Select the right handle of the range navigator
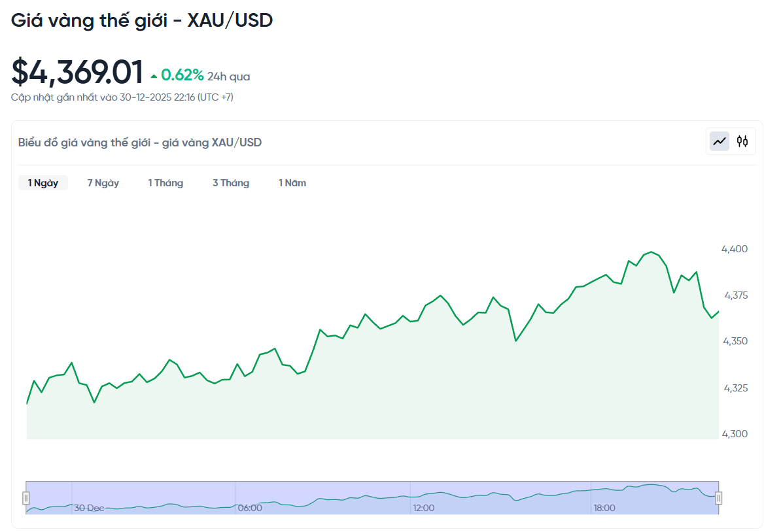The image size is (764, 532). click(718, 498)
